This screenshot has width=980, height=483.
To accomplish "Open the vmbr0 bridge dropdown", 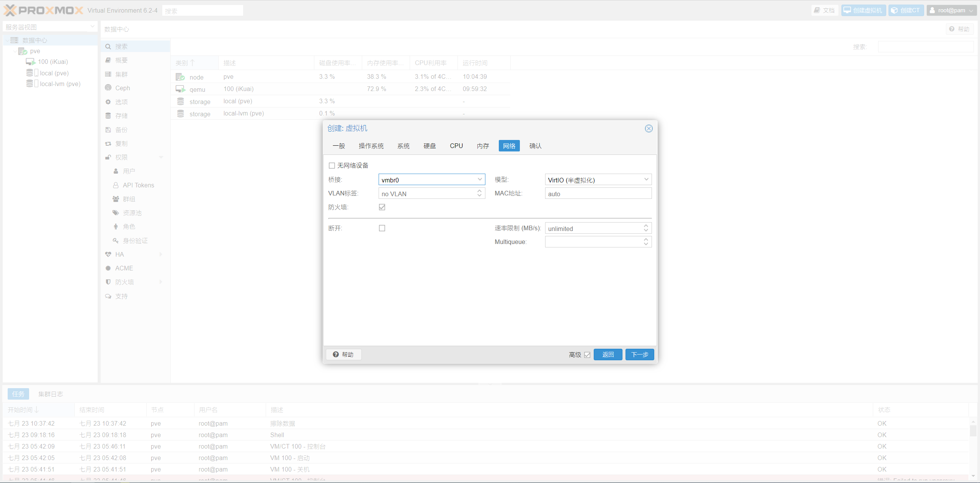I will [480, 180].
